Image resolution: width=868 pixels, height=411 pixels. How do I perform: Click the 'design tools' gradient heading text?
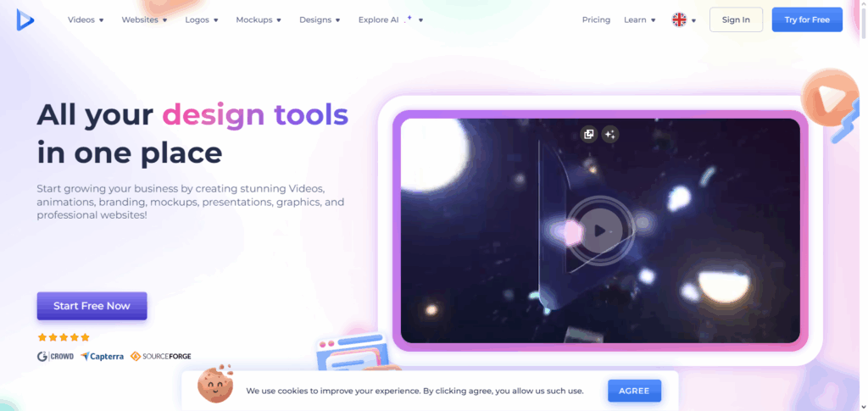pyautogui.click(x=255, y=114)
